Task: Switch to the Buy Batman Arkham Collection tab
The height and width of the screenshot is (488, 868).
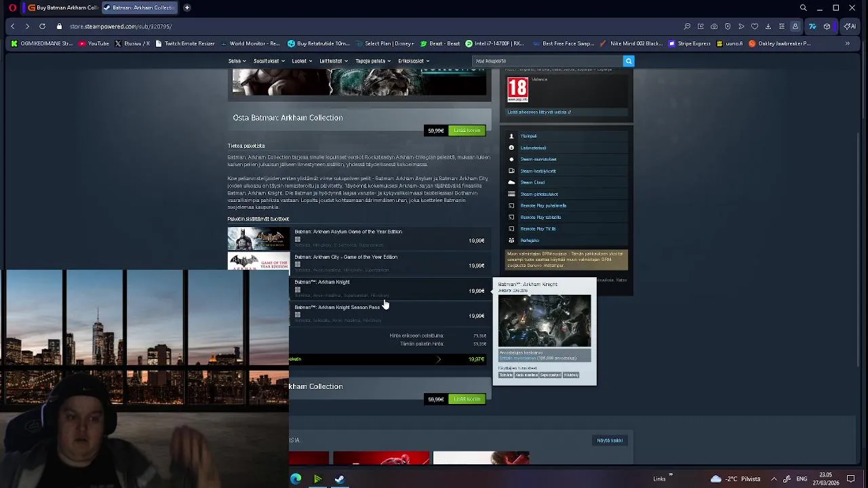Action: 62,7
